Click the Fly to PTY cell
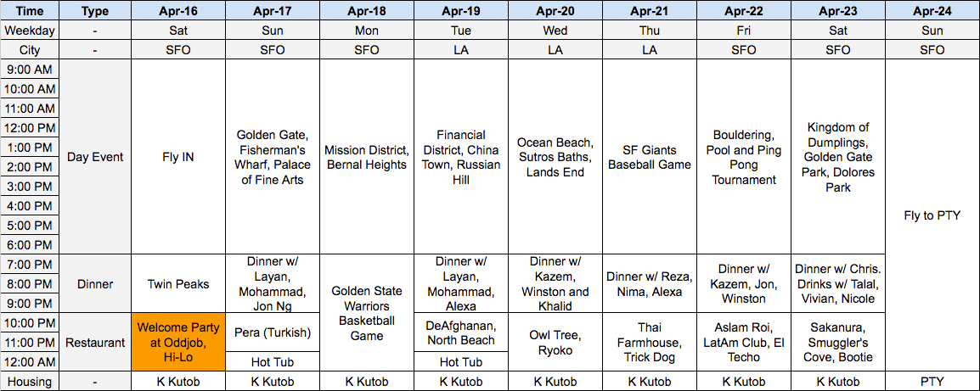Viewport: 980px width, 391px height. pos(932,215)
